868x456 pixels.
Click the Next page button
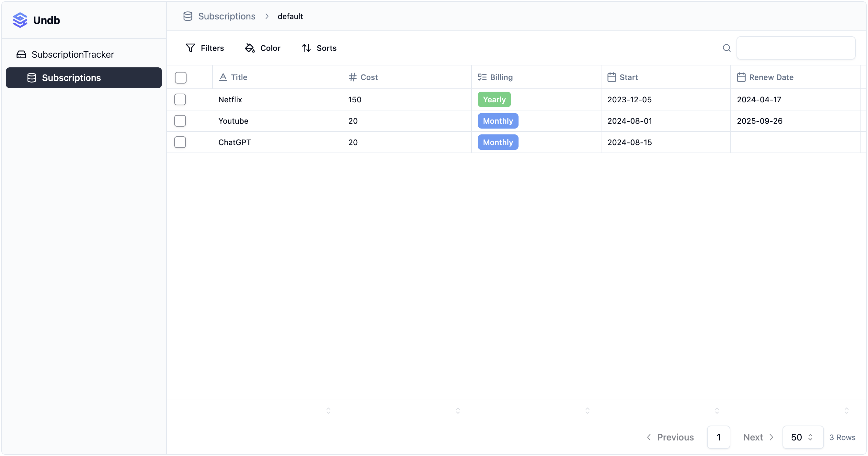pyautogui.click(x=758, y=437)
